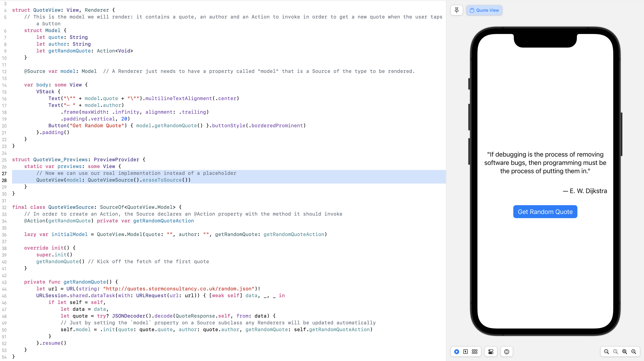
Task: Zoom preview to 100 percent
Action: point(616,352)
